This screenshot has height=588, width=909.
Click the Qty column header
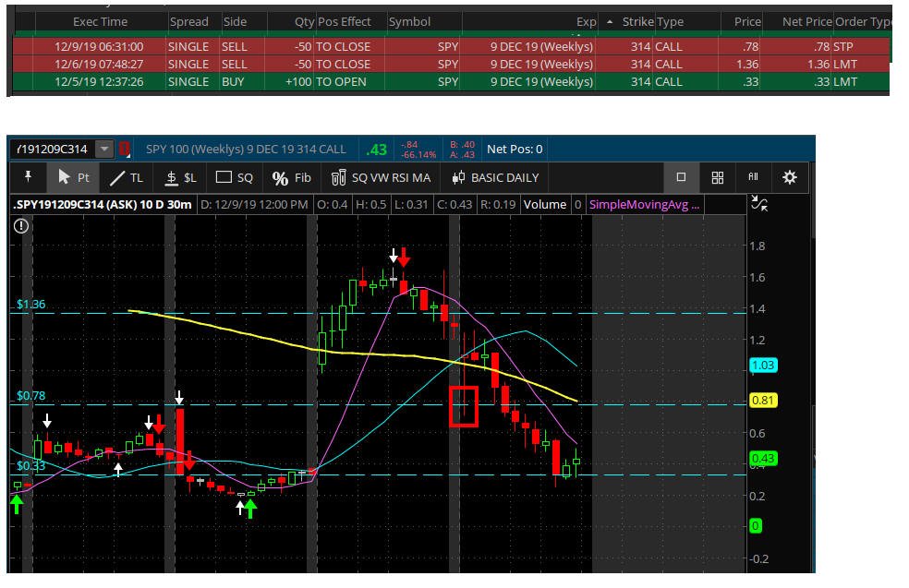(x=304, y=22)
